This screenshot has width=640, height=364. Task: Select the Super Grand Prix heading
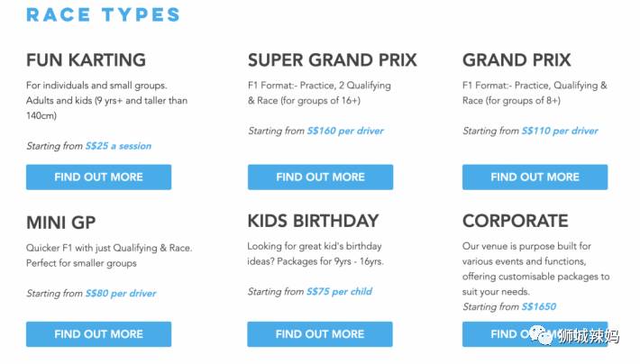coord(332,60)
